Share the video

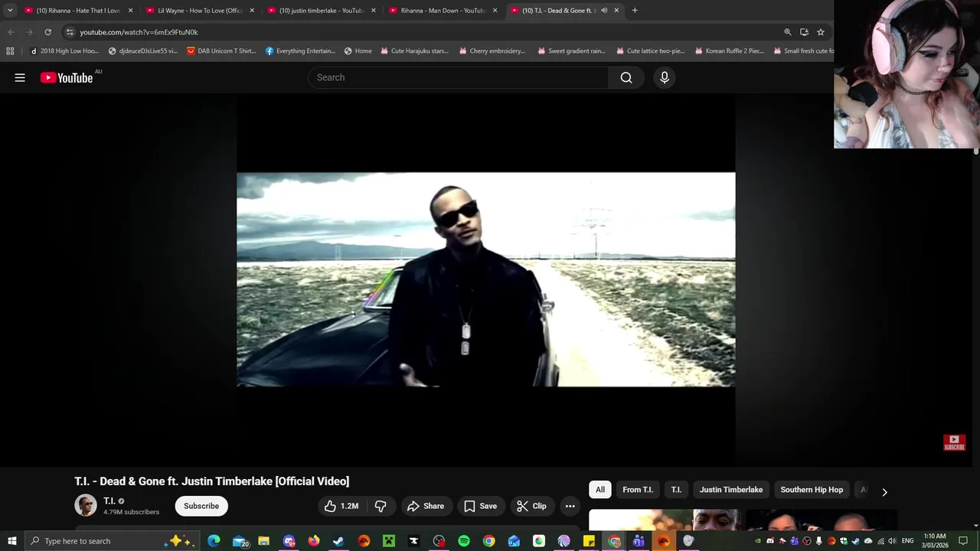coord(426,506)
